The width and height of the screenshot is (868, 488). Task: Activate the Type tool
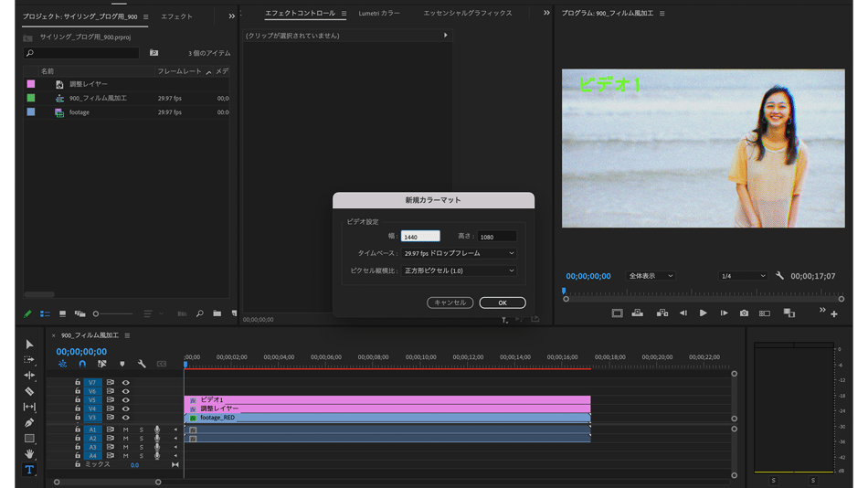click(x=29, y=470)
